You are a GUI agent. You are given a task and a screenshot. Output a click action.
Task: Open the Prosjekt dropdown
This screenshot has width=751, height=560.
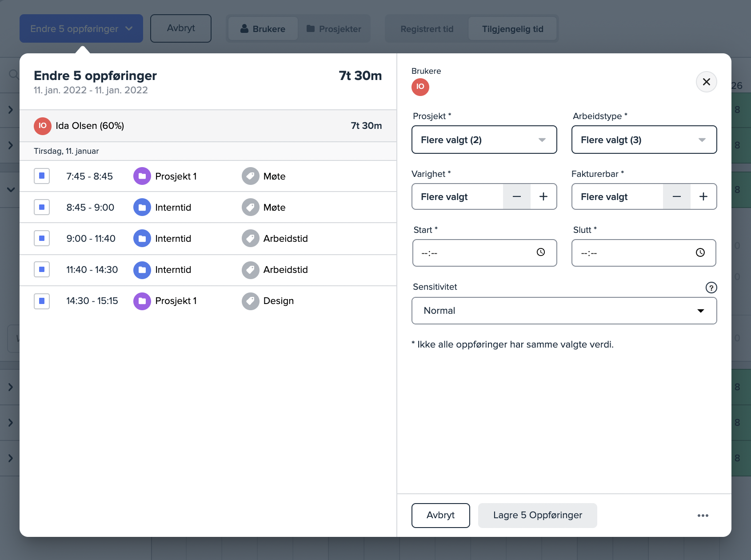[484, 140]
